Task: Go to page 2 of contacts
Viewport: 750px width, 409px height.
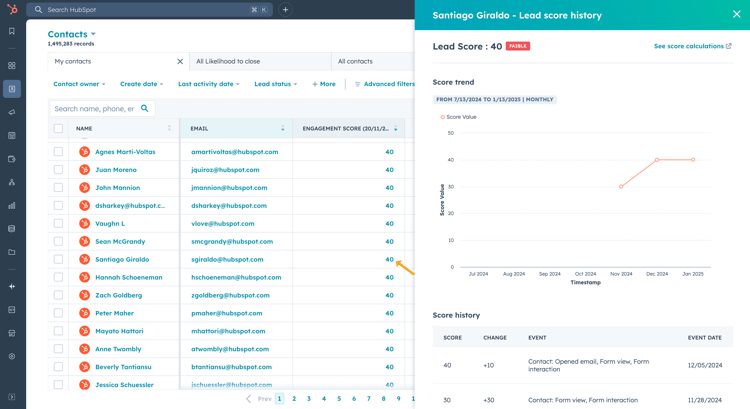Action: tap(294, 398)
